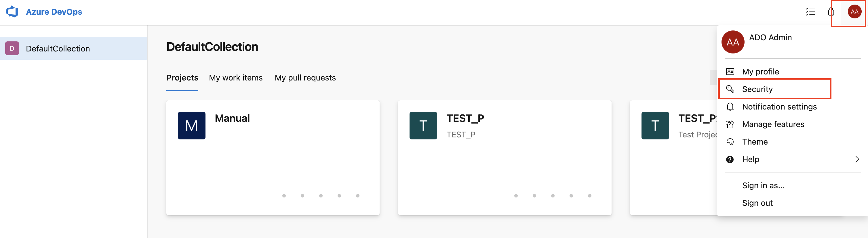Click the Azure DevOps logo icon
Viewport: 868px width, 238px height.
click(12, 12)
